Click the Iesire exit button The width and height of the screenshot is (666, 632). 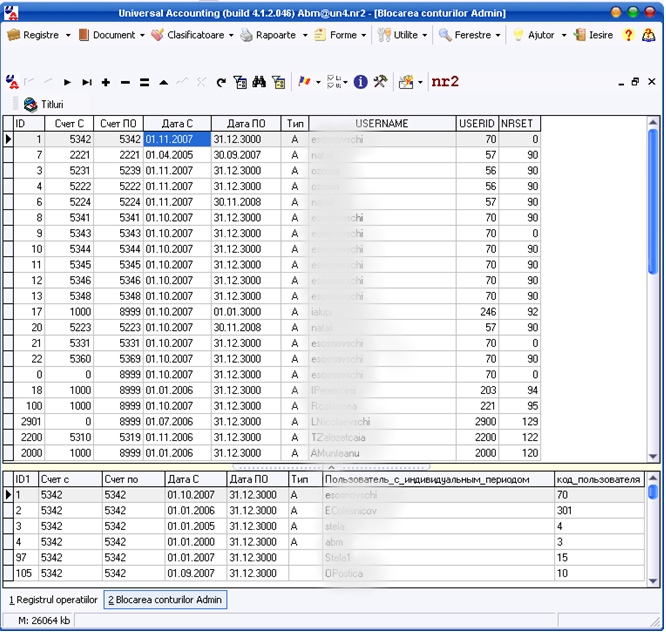(x=594, y=35)
